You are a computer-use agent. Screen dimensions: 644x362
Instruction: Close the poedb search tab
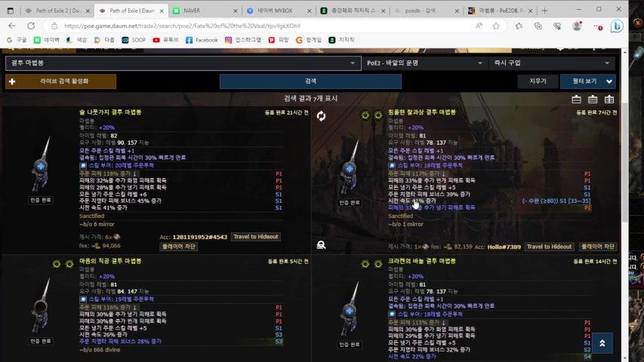coord(457,11)
